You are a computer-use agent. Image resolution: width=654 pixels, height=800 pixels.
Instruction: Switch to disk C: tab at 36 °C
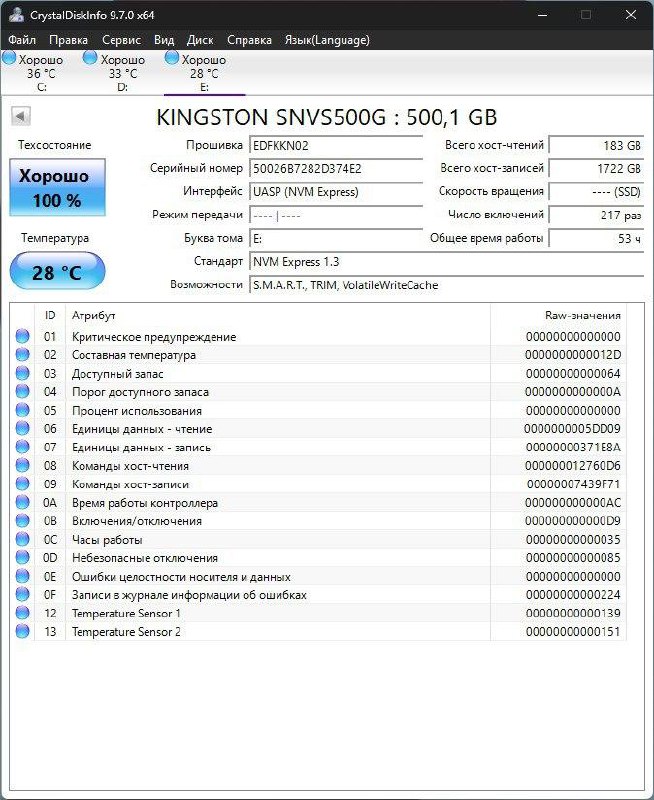coord(41,72)
